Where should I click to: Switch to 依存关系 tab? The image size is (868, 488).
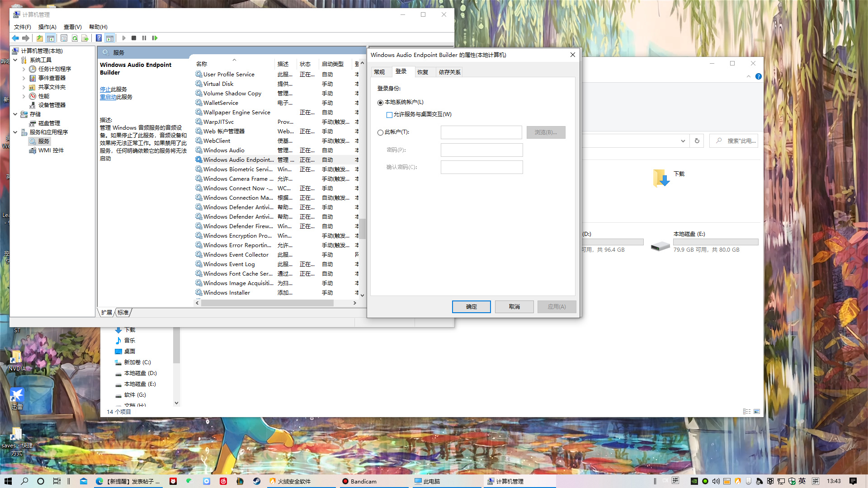tap(449, 72)
